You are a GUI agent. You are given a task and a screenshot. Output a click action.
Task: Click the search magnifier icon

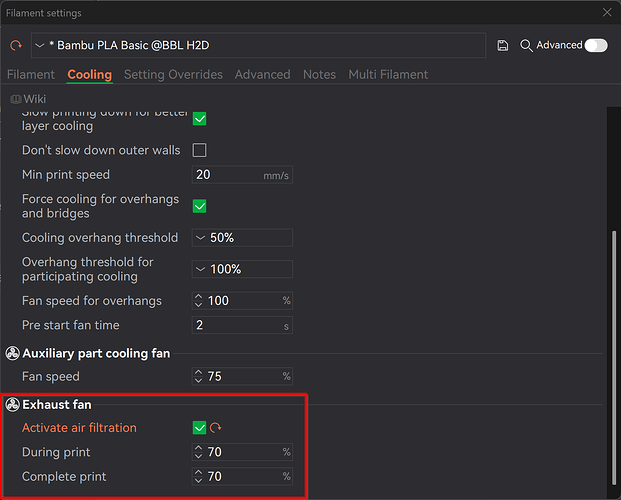526,46
